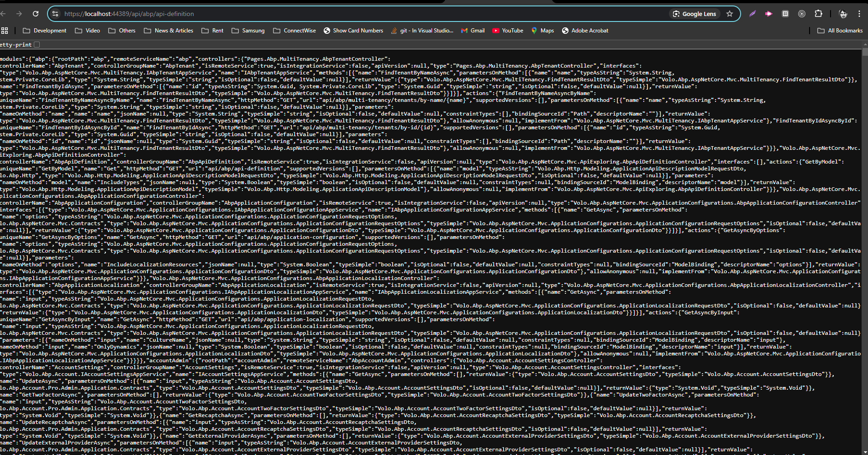Open the Extensions puzzle menu
The height and width of the screenshot is (455, 868).
pyautogui.click(x=818, y=14)
